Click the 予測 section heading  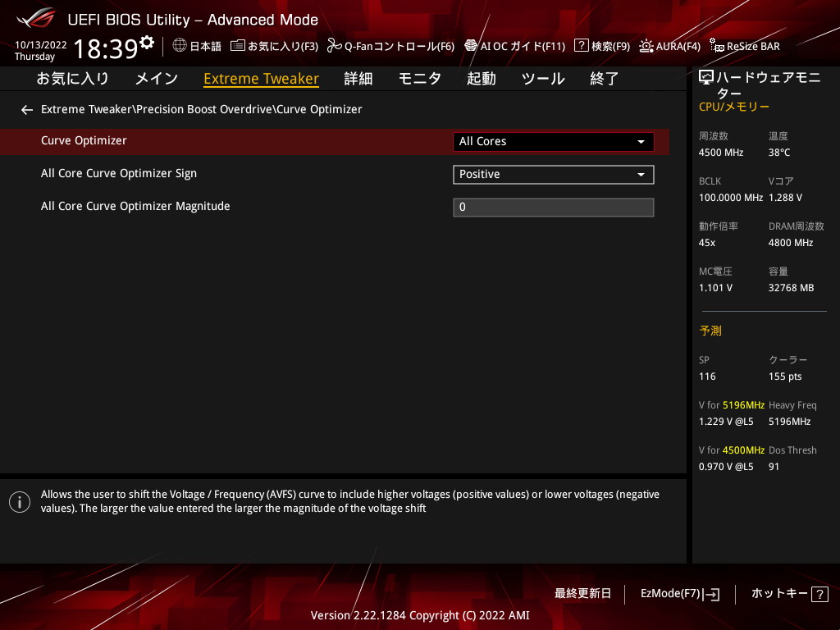tap(711, 331)
